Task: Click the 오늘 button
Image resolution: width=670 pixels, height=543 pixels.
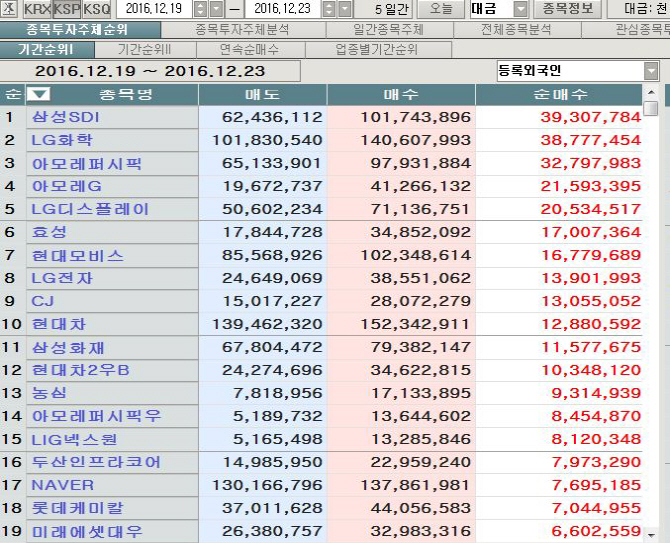Action: click(441, 9)
